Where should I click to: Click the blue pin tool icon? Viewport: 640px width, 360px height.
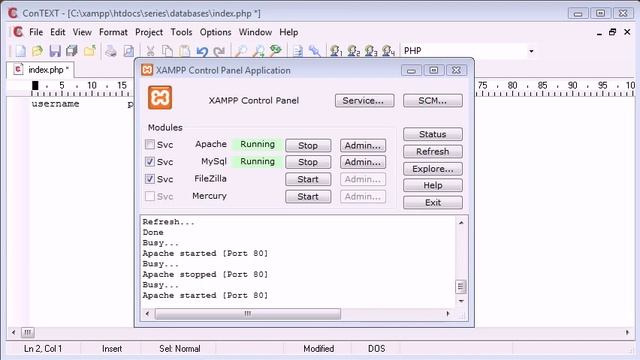315,51
